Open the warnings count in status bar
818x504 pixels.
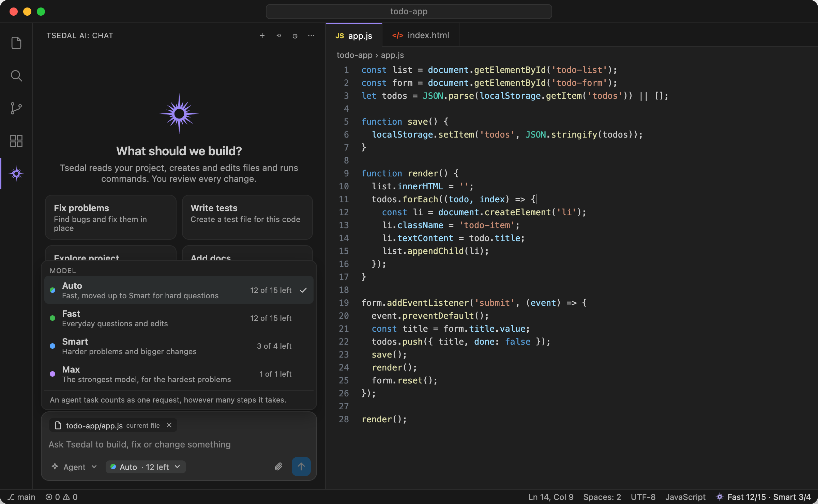coord(71,497)
